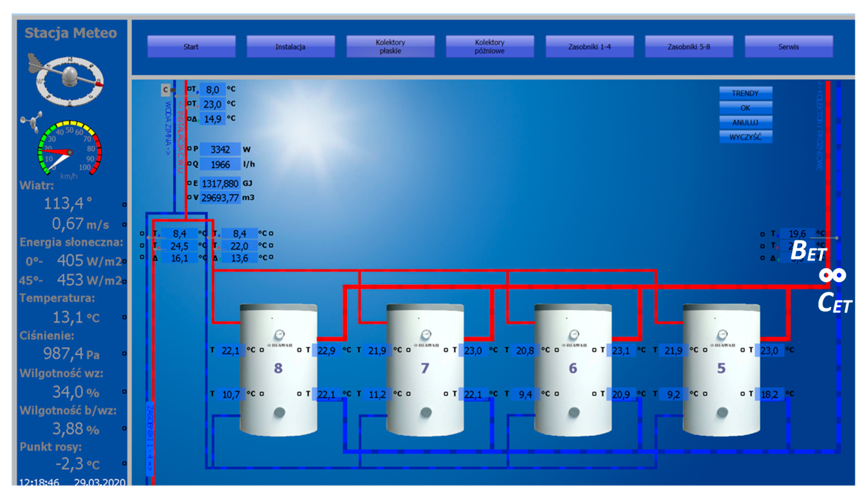Click the circulation pump symbol near CET
The height and width of the screenshot is (499, 868).
coord(833,275)
